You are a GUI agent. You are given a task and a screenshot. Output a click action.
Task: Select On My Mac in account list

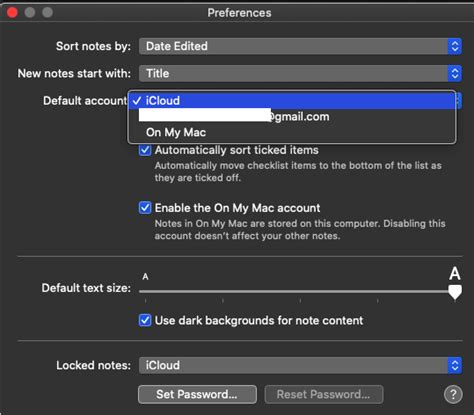coord(292,133)
